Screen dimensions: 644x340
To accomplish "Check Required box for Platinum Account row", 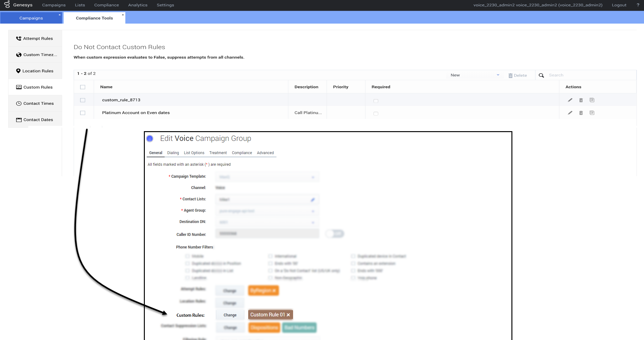I will click(376, 114).
